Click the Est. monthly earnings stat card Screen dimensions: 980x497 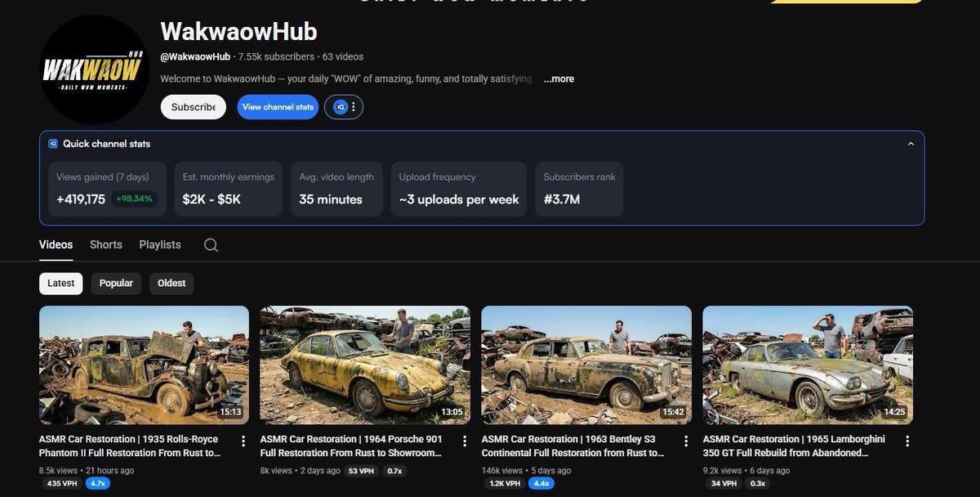click(x=229, y=189)
